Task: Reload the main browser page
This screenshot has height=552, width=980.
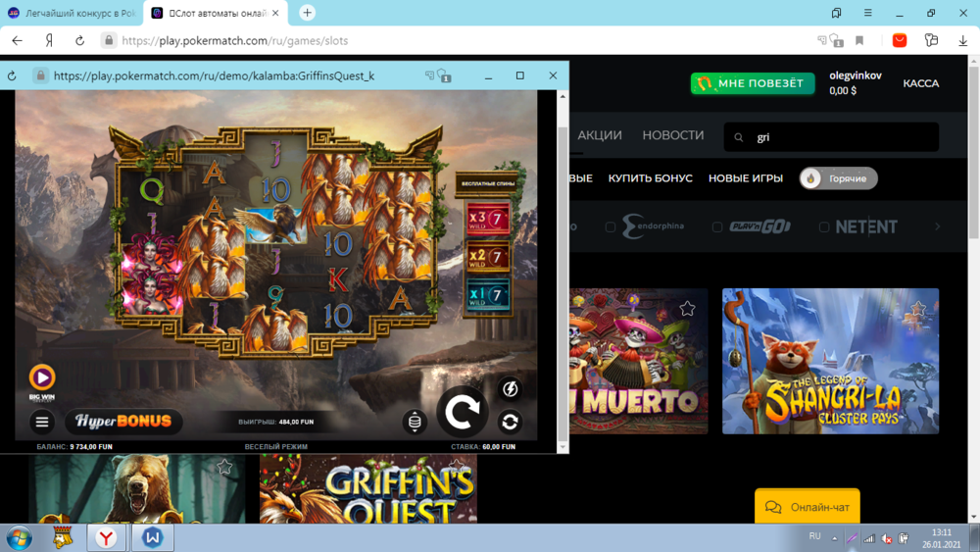Action: tap(80, 40)
